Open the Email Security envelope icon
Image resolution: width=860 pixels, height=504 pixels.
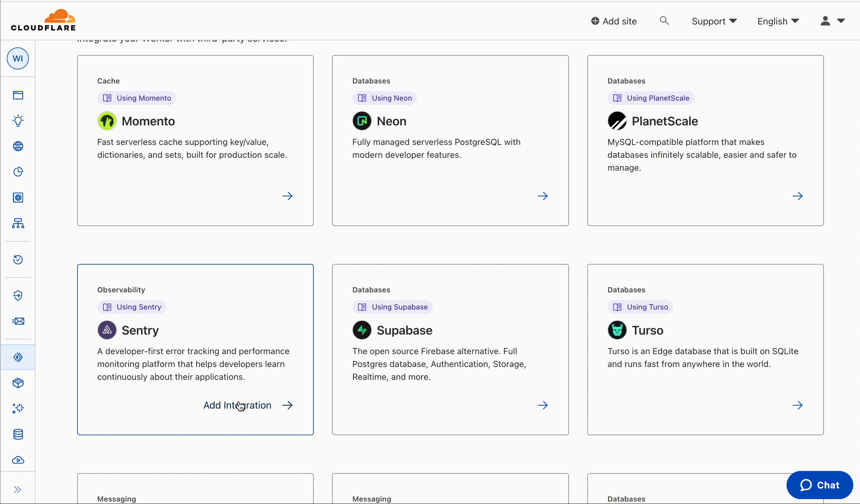[x=18, y=321]
